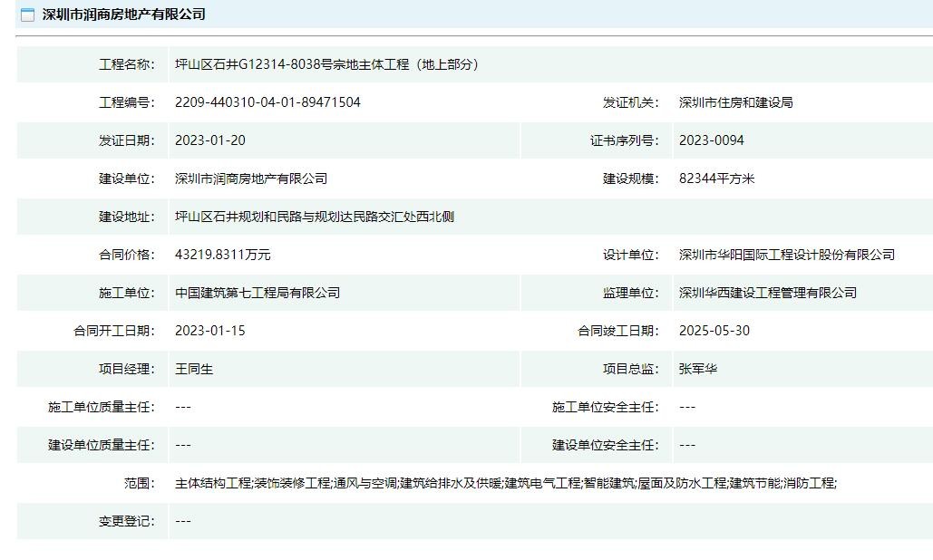Click the project director name 张军华
The width and height of the screenshot is (933, 560).
698,369
